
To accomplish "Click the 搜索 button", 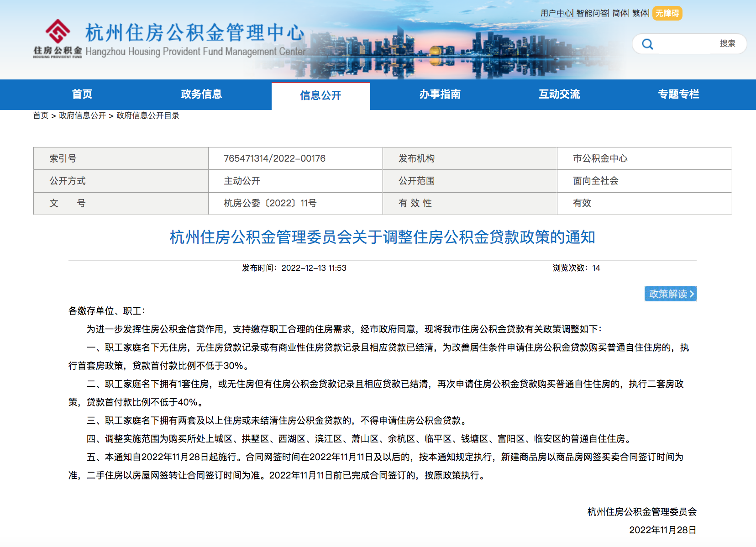I will (727, 43).
